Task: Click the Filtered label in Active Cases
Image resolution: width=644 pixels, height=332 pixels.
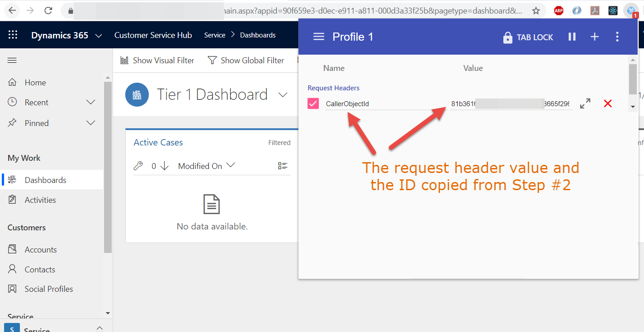Action: [279, 143]
